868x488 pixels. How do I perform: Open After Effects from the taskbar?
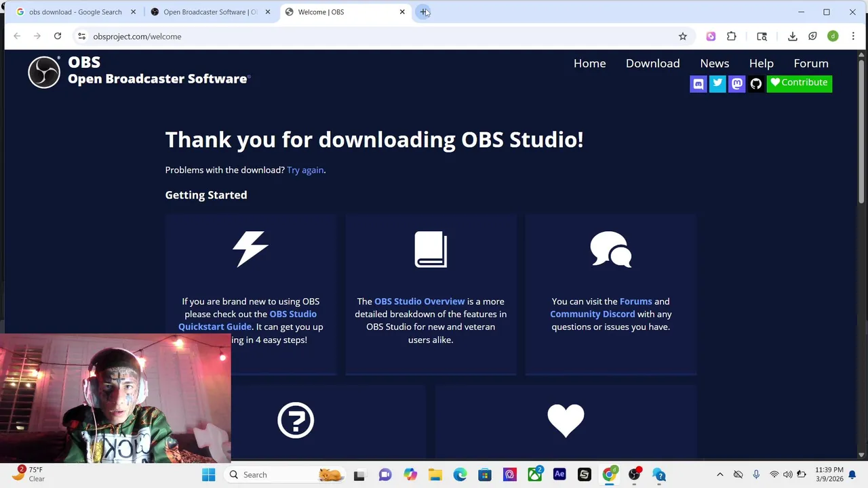[x=559, y=474]
